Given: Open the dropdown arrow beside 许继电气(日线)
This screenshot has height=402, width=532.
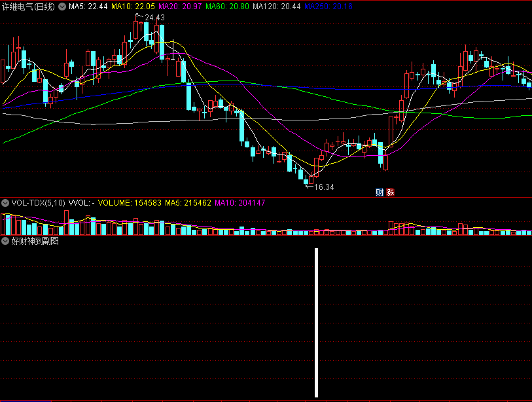Looking at the screenshot, I should (x=62, y=7).
